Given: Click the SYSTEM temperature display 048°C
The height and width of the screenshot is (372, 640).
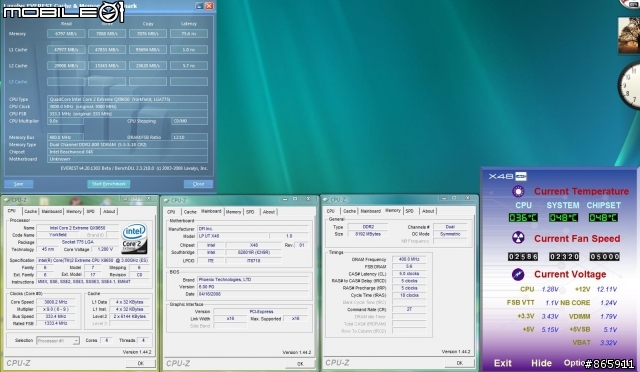Looking at the screenshot, I should click(563, 217).
